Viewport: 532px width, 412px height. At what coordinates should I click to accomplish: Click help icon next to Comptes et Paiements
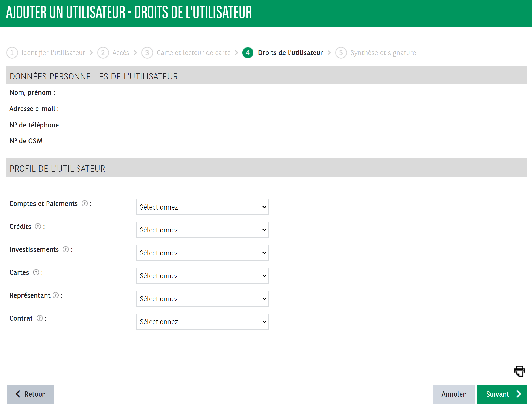click(85, 203)
